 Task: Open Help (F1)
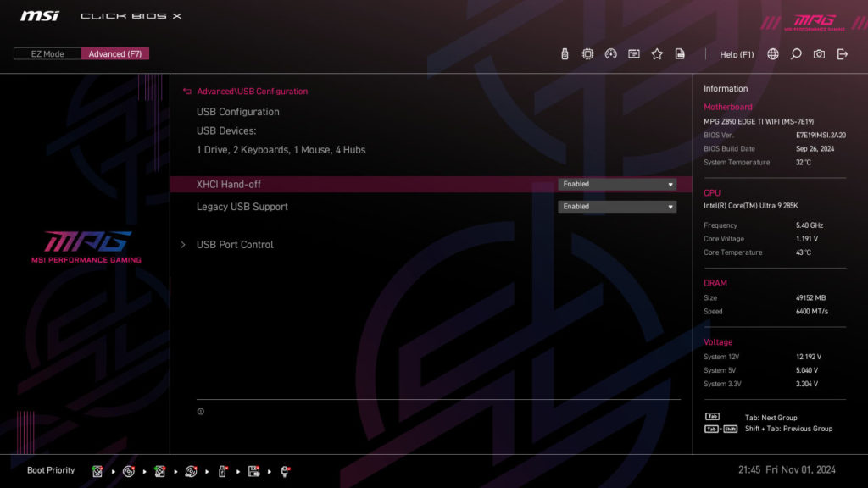point(736,53)
